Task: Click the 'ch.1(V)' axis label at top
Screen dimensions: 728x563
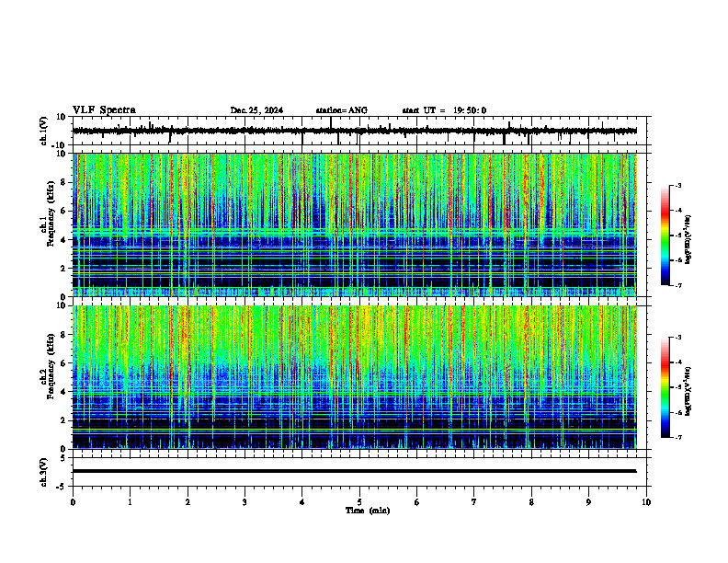Action: click(44, 131)
